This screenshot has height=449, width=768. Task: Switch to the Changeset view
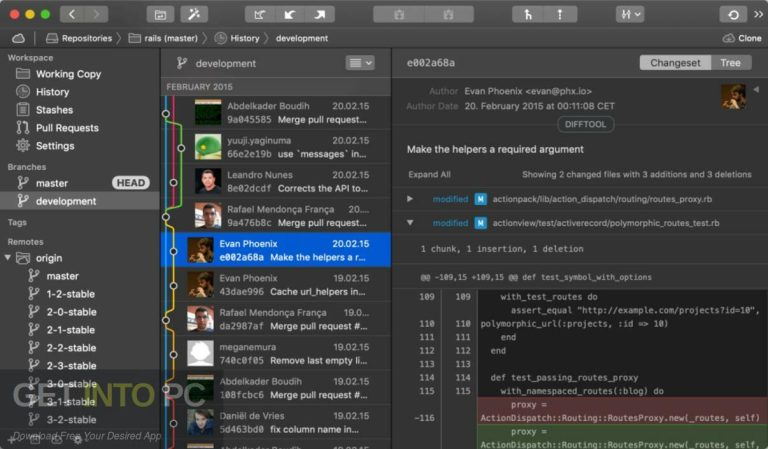[x=675, y=63]
